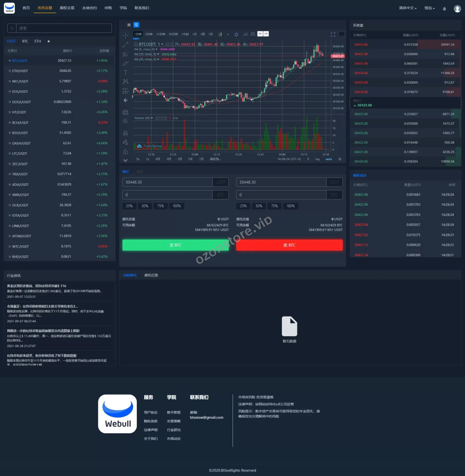Image resolution: width=465 pixels, height=476 pixels.
Task: Open the MA (5, close, 0) indicator dropdown
Action: pyautogui.click(x=157, y=49)
